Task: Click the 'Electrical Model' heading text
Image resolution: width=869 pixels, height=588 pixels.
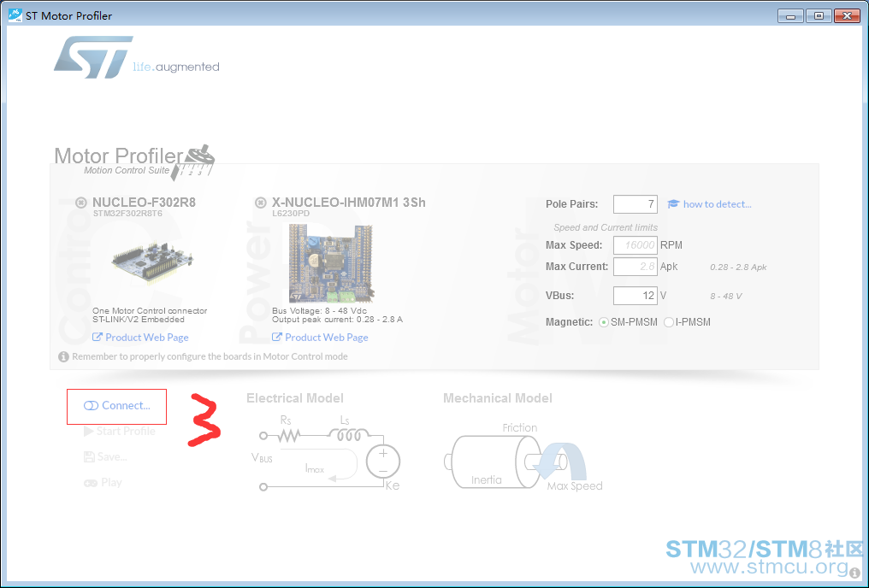Action: point(295,398)
